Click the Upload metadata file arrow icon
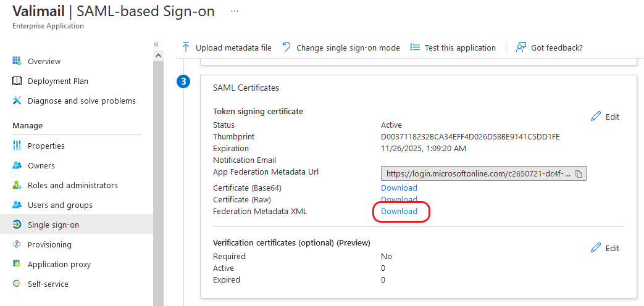644x306 pixels. coord(186,47)
